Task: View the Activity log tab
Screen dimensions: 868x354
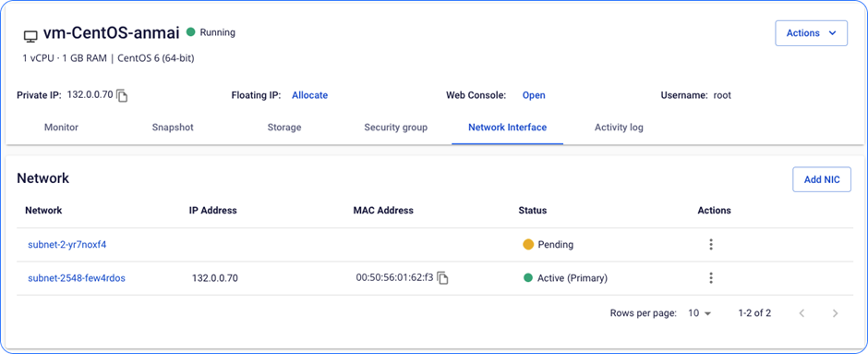Action: (619, 128)
